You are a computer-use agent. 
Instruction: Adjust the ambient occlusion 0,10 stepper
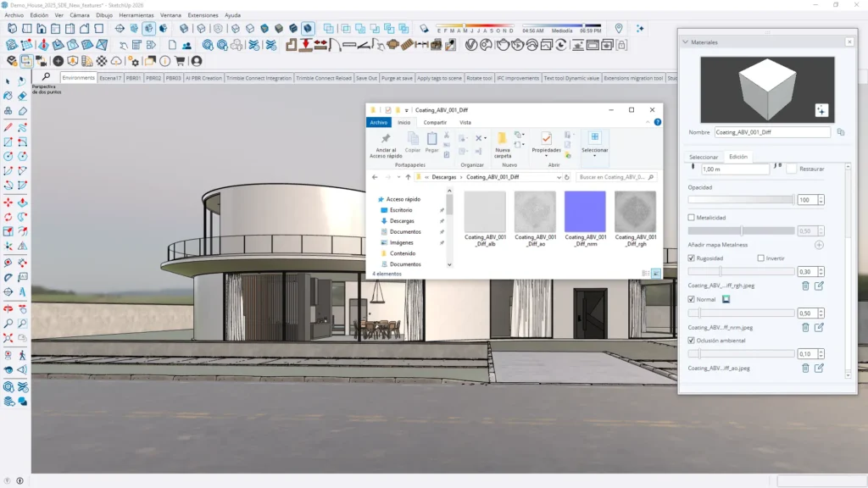pyautogui.click(x=821, y=353)
